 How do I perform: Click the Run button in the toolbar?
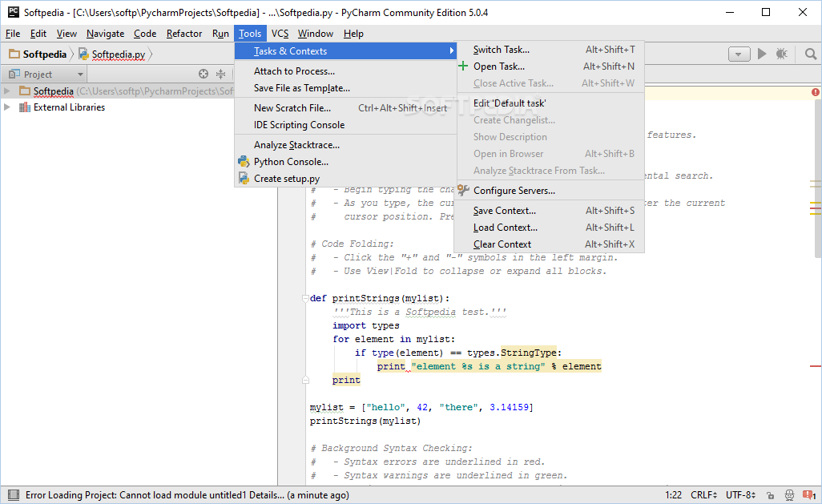(762, 54)
